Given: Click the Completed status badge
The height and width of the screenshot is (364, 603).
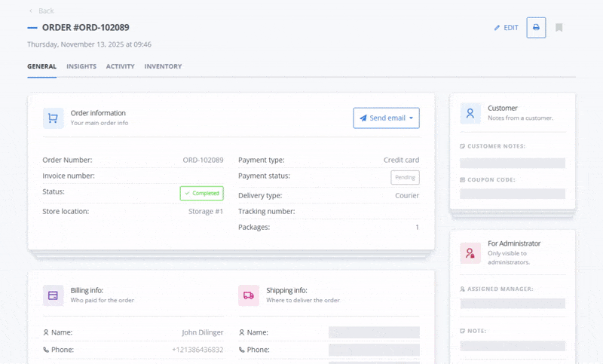Looking at the screenshot, I should [202, 194].
